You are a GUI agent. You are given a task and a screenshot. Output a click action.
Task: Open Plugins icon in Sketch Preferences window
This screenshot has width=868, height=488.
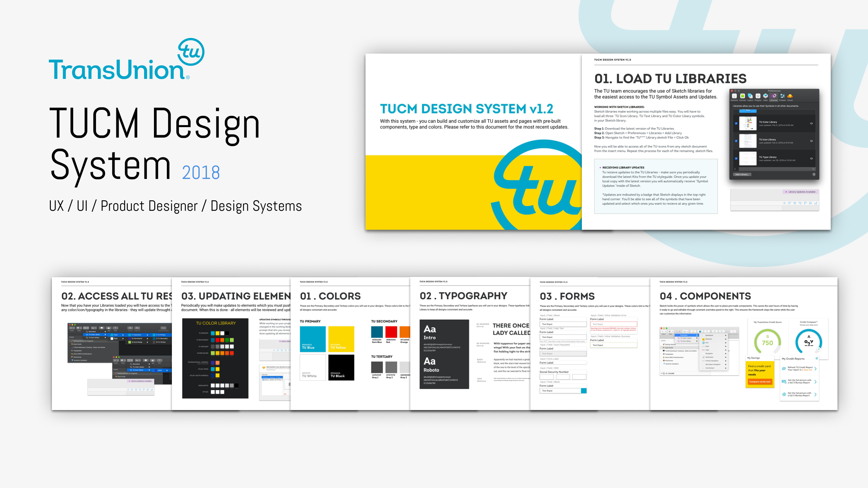(x=758, y=96)
